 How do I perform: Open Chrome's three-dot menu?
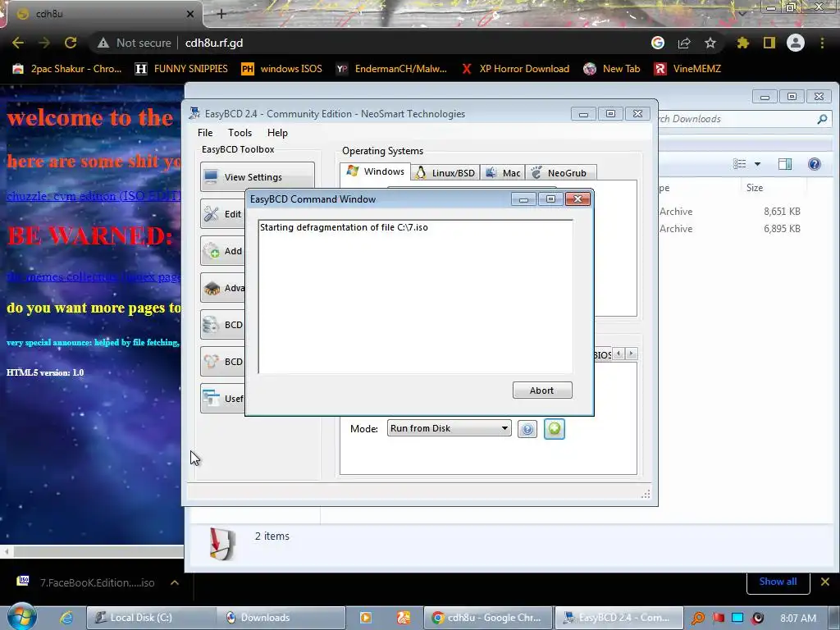tap(822, 43)
